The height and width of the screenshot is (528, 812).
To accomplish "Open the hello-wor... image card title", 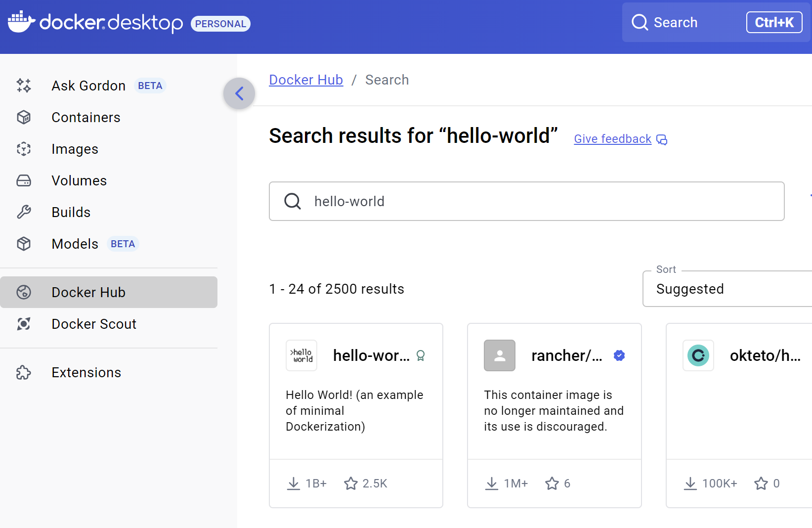I will (371, 355).
